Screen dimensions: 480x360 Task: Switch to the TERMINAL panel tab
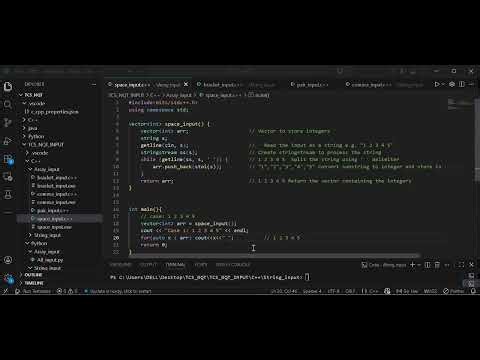(175, 265)
